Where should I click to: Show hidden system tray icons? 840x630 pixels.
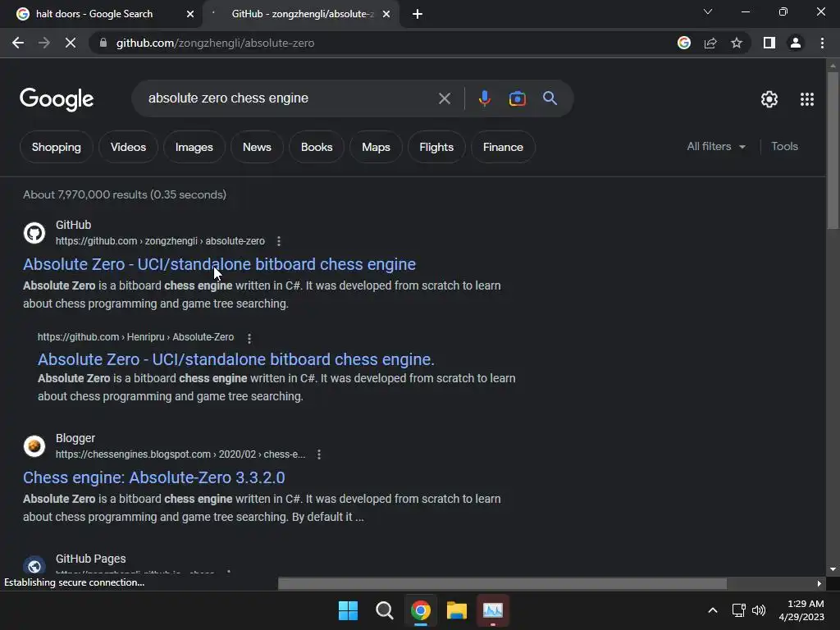tap(713, 610)
